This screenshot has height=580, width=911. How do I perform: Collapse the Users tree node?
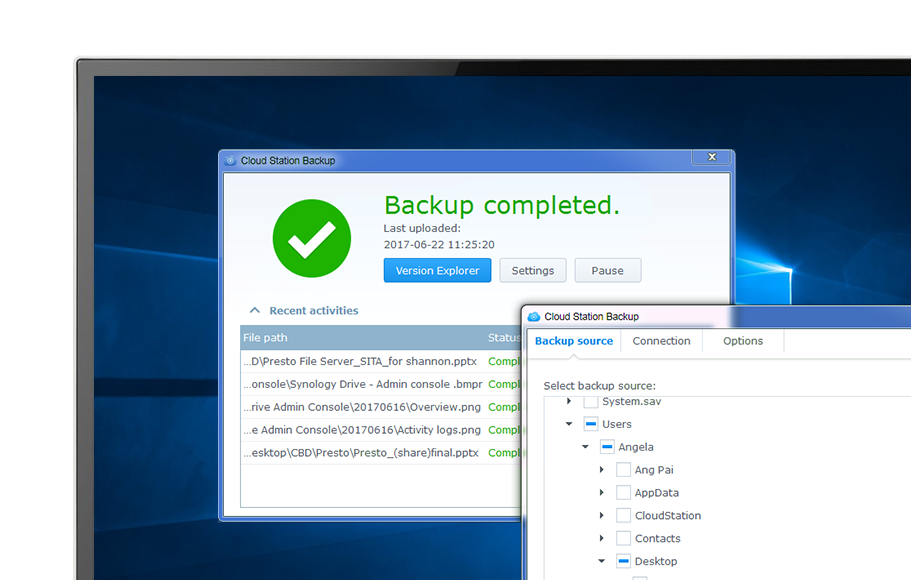pyautogui.click(x=568, y=423)
